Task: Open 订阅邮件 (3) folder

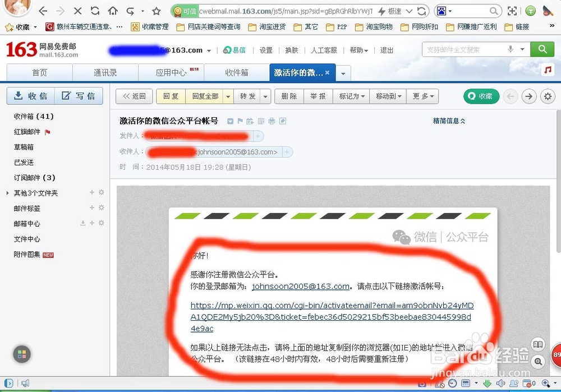Action: pyautogui.click(x=34, y=178)
